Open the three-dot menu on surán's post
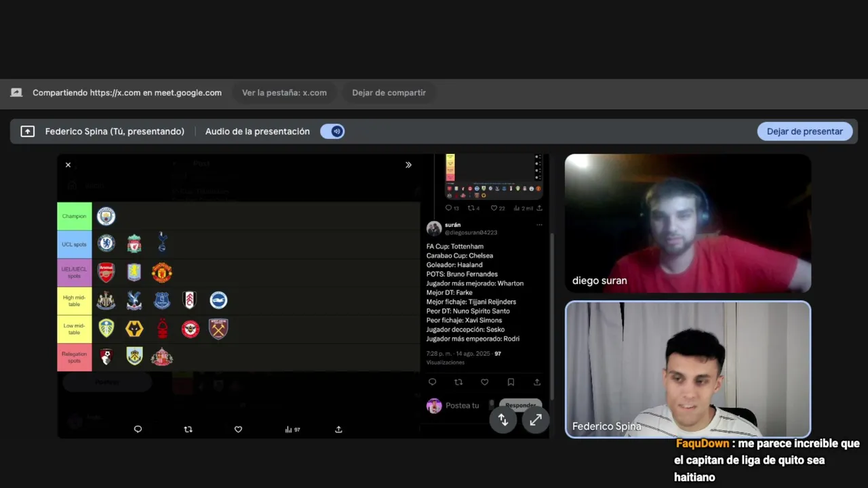This screenshot has height=488, width=868. pyautogui.click(x=539, y=225)
